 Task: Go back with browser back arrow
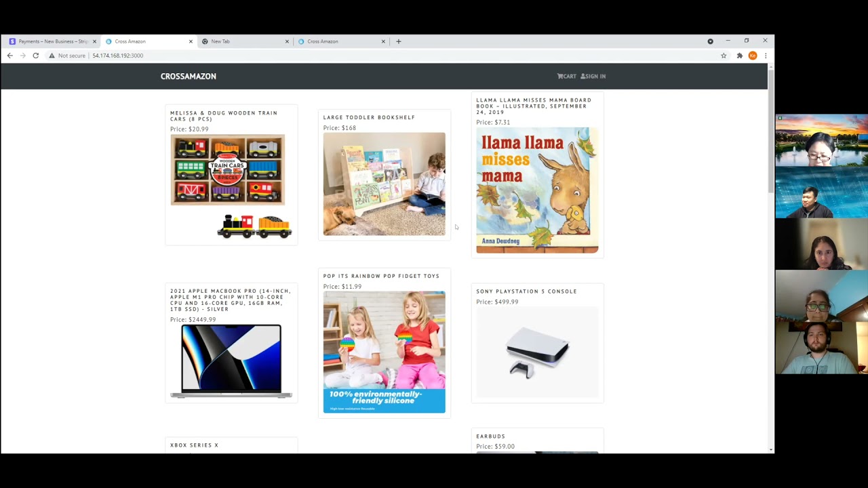pos(9,56)
